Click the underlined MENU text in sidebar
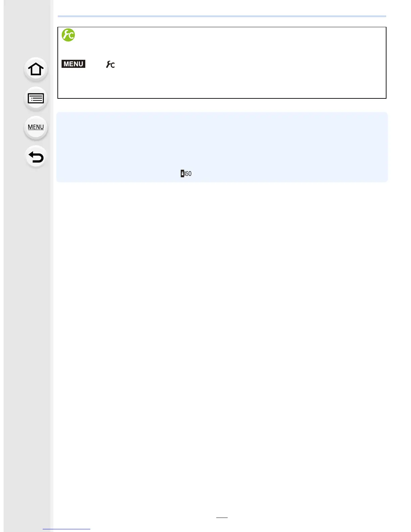Screen dimensions: 411x532 pos(36,127)
